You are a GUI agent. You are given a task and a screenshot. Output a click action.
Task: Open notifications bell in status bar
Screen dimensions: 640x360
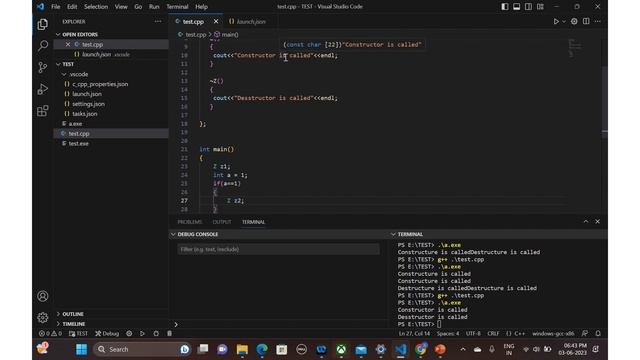coord(598,333)
